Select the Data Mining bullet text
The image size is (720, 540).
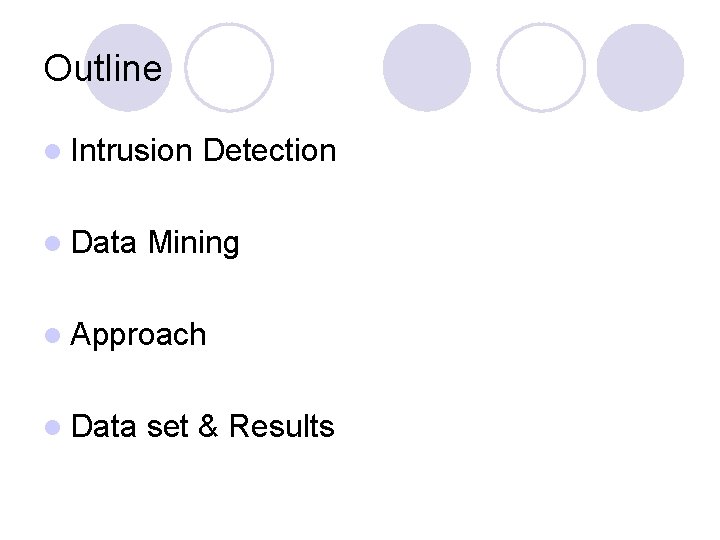[x=155, y=243]
